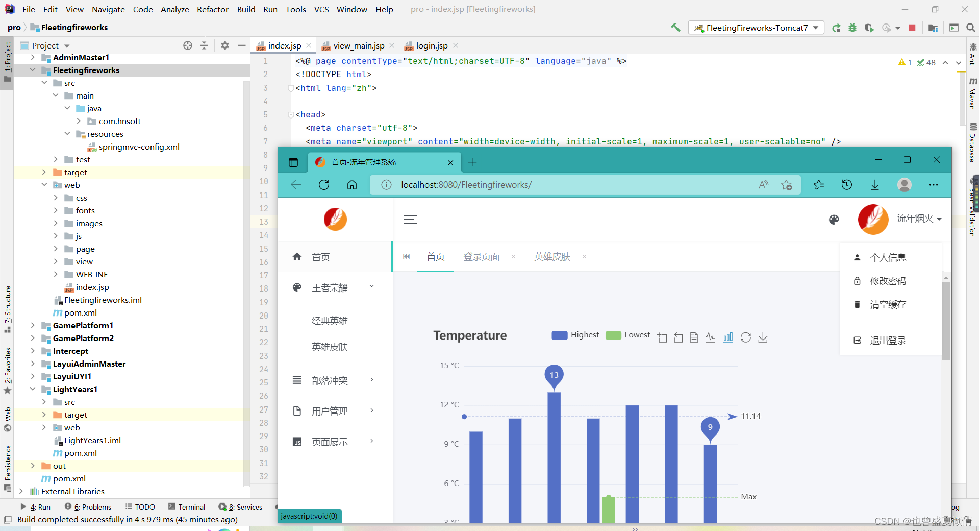This screenshot has height=531, width=980.
Task: Open browser settings and more menu
Action: (934, 185)
